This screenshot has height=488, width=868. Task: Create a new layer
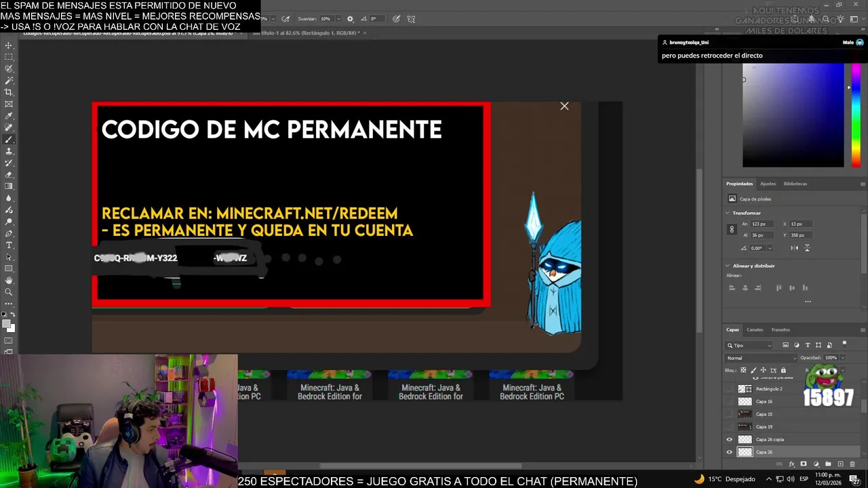(840, 464)
